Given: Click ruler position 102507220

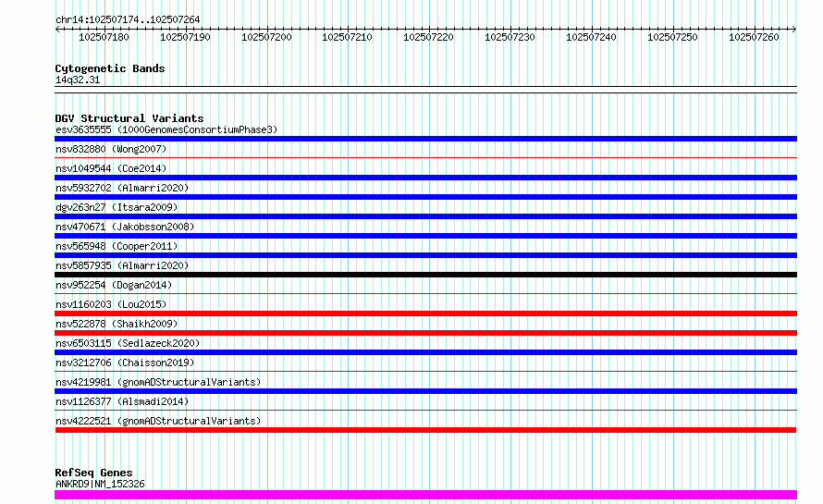Looking at the screenshot, I should click(428, 37).
